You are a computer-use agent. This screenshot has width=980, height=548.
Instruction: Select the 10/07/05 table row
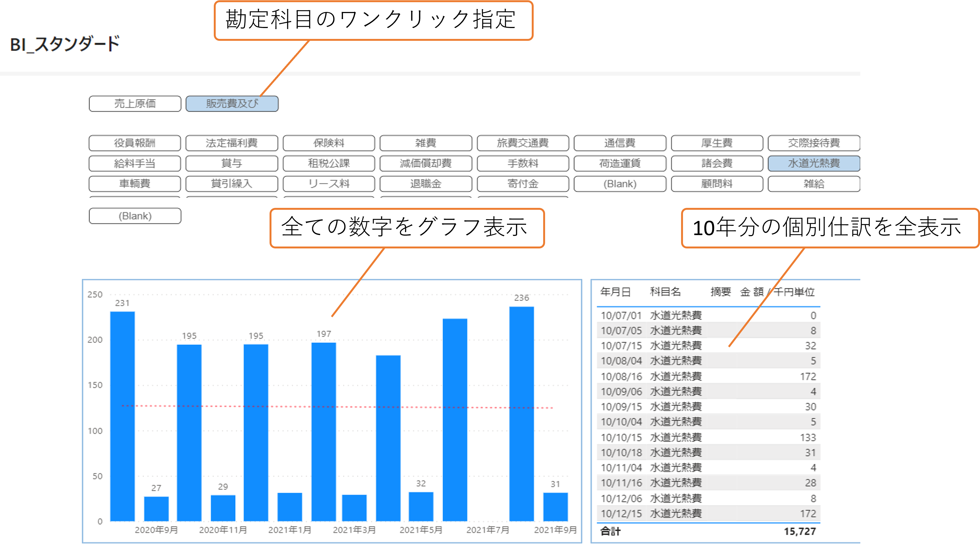tap(708, 330)
